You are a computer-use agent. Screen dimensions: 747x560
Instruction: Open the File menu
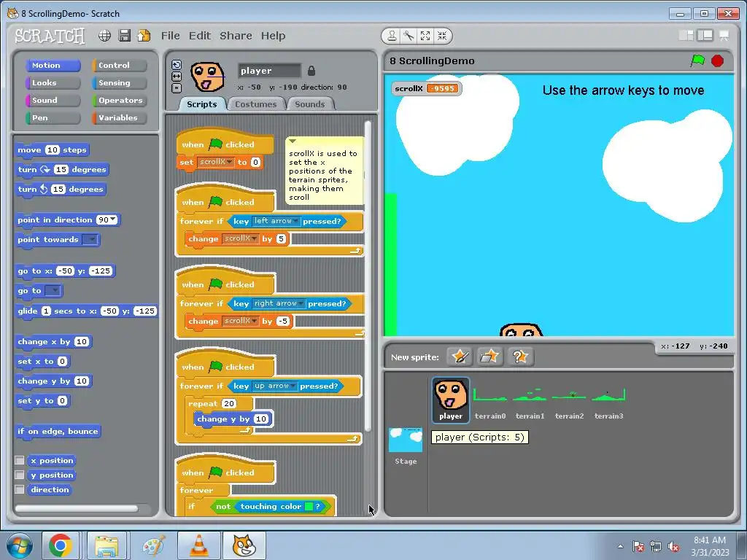tap(170, 36)
